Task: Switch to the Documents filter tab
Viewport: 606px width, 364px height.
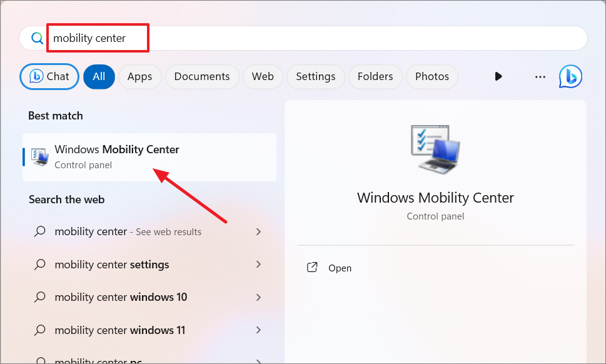Action: click(202, 76)
